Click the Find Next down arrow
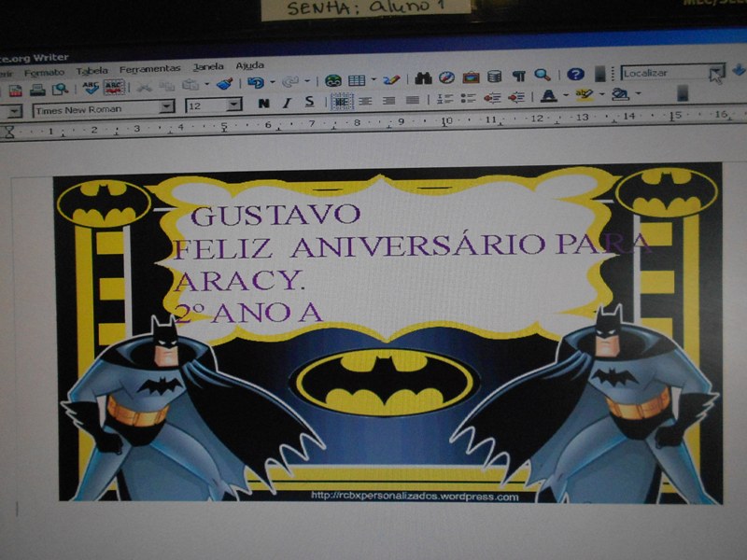The height and width of the screenshot is (560, 747). pos(739,70)
